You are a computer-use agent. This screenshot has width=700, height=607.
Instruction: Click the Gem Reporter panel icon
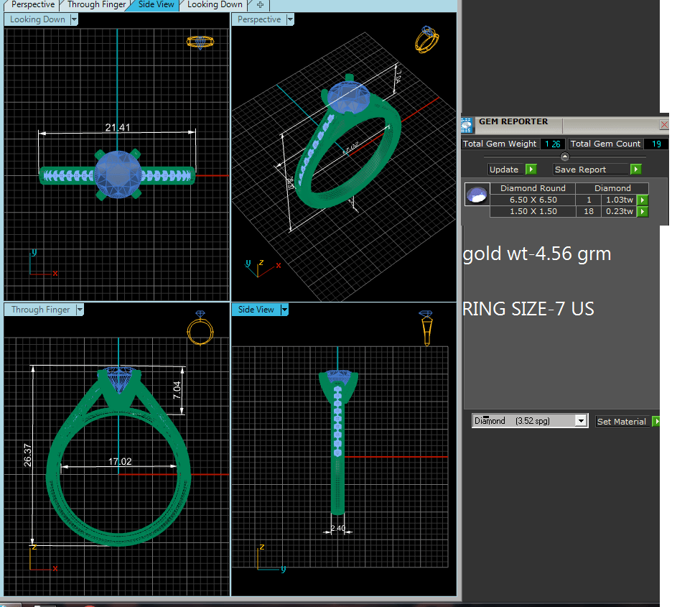(467, 125)
